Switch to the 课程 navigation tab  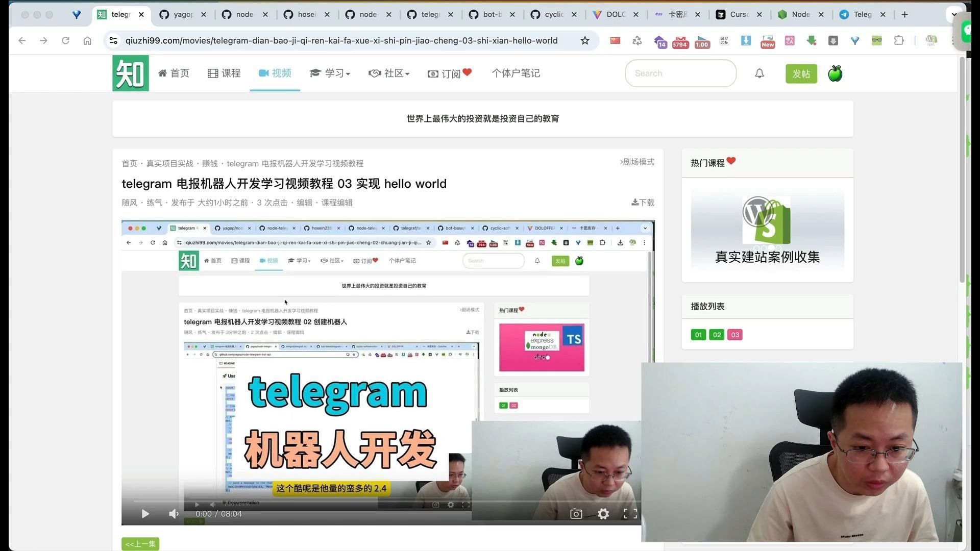click(224, 73)
